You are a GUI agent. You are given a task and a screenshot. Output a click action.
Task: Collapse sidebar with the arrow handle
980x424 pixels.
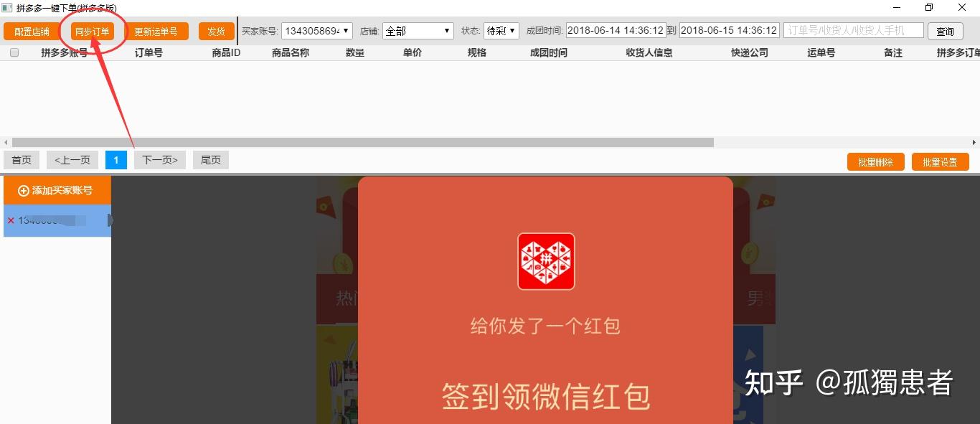[x=110, y=220]
